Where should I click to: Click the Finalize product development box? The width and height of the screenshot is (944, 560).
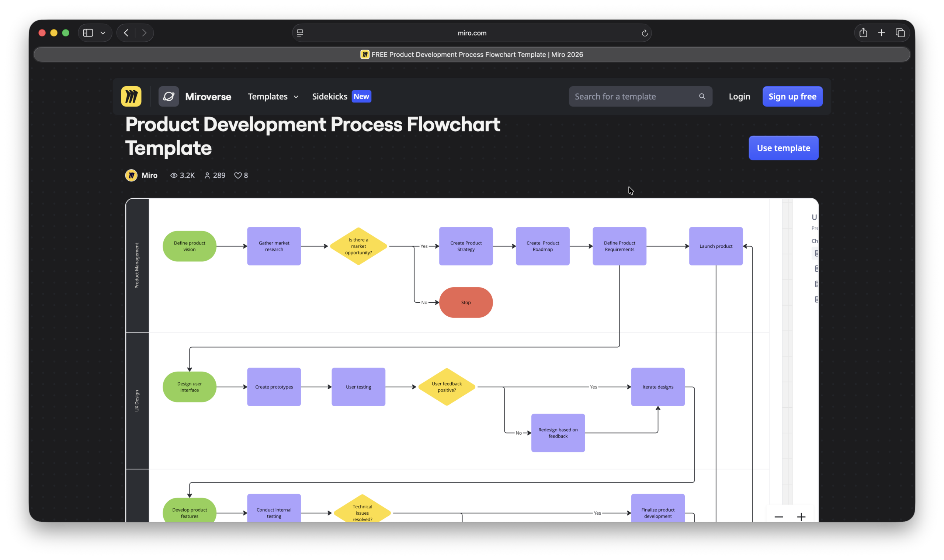[x=657, y=509]
